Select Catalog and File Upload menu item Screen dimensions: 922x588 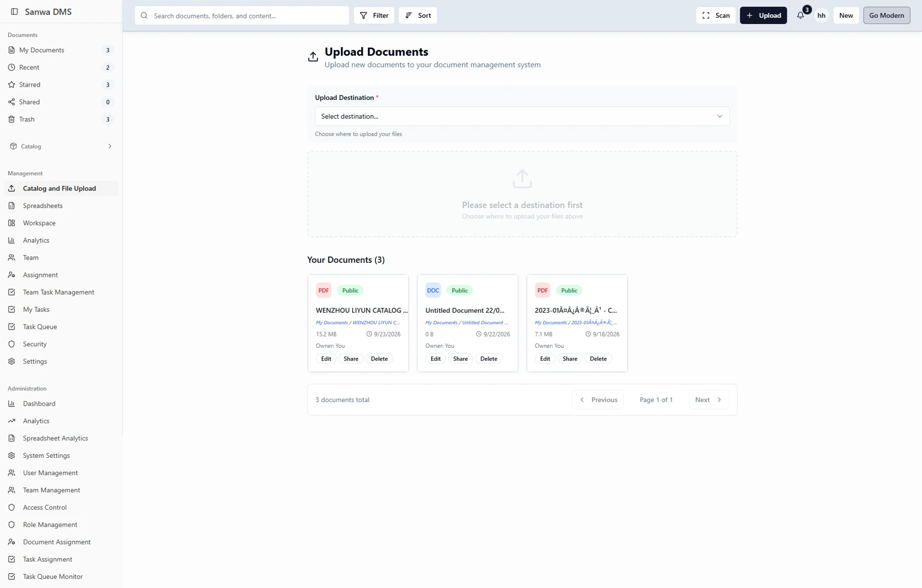(61, 188)
